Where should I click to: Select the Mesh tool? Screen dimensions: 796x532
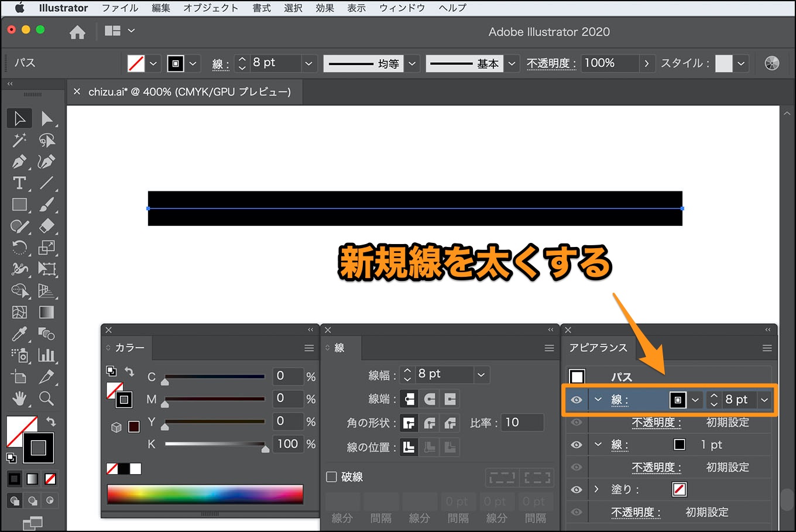[x=19, y=312]
